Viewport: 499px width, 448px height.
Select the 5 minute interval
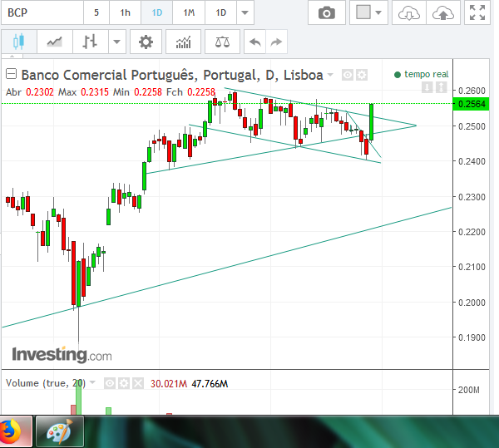pos(96,12)
